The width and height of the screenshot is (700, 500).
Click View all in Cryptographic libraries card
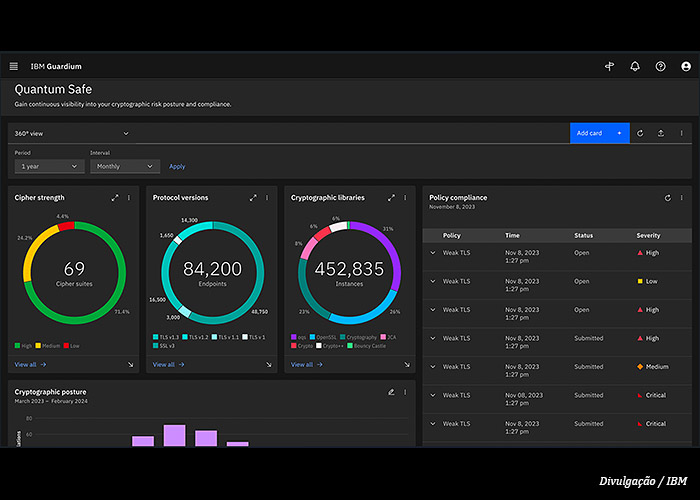[x=307, y=365]
